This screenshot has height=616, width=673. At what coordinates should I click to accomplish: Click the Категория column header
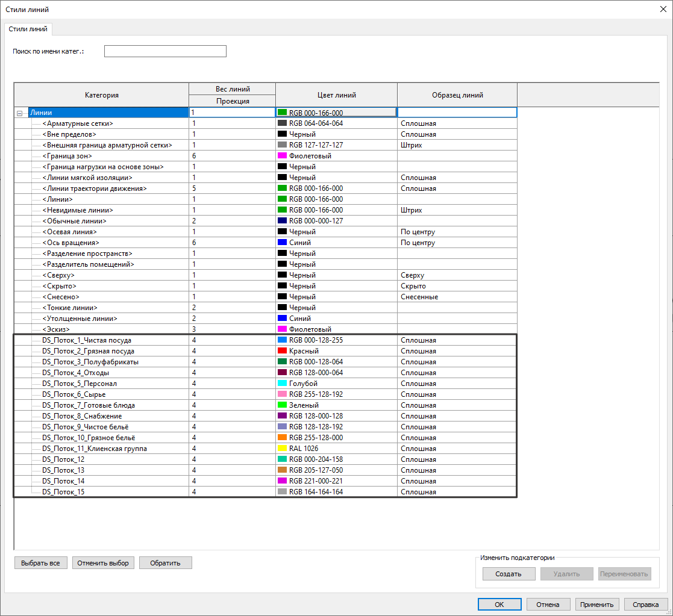point(101,95)
